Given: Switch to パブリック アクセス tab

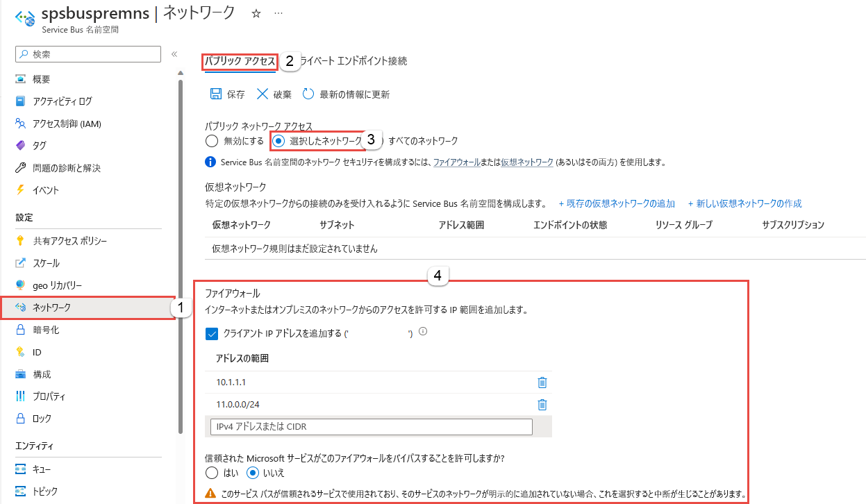Looking at the screenshot, I should pos(240,61).
